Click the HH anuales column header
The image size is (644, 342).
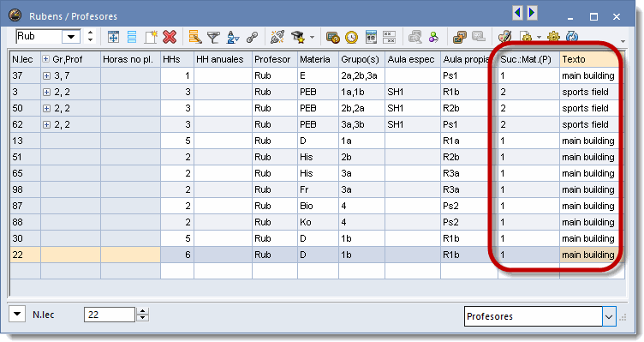point(223,59)
